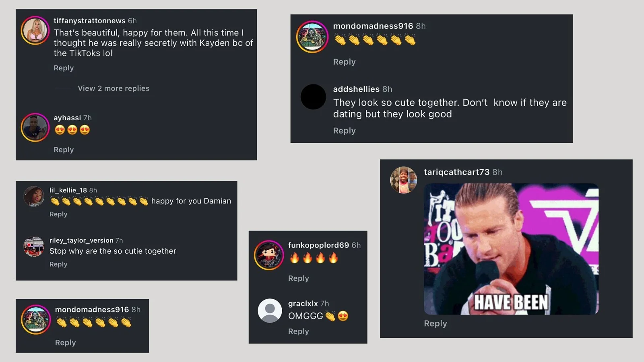Screen dimensions: 644x362
Task: Reply to ayhassi's heart-eyes comment
Action: pos(64,150)
